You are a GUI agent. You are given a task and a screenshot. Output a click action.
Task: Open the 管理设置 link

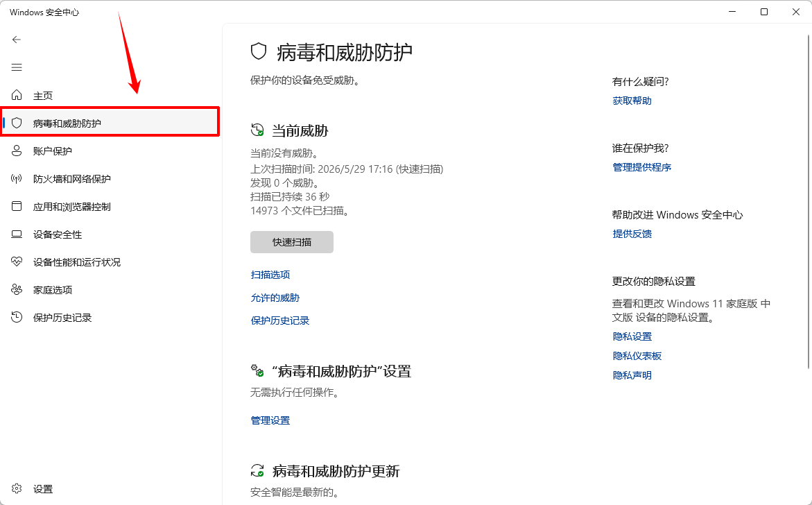click(270, 420)
